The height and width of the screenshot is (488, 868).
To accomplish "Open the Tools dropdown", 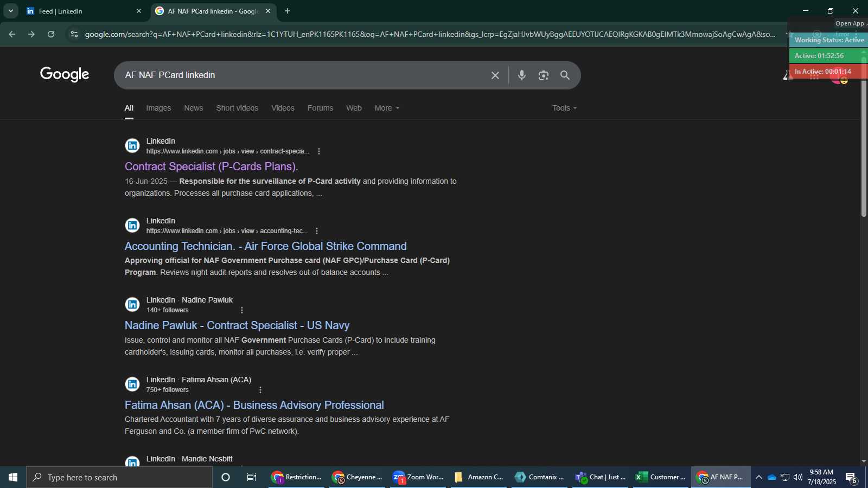I will tap(564, 108).
